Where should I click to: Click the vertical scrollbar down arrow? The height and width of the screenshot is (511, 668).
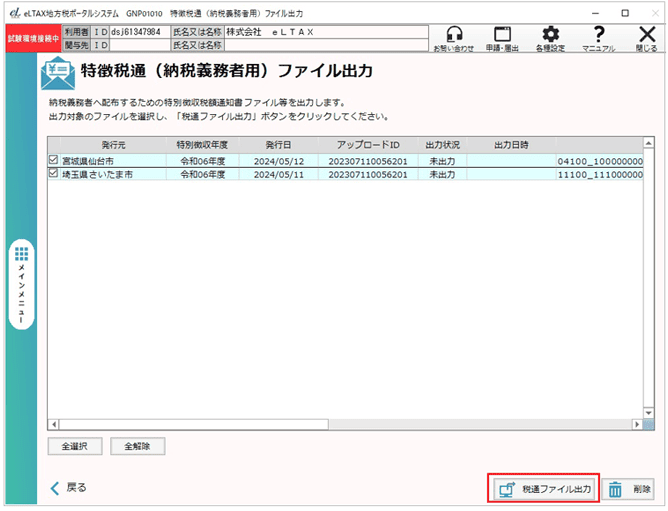[x=648, y=413]
